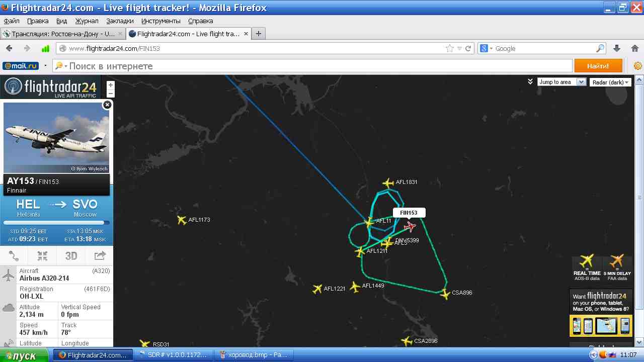
Task: Open the Справка menu
Action: tap(200, 21)
